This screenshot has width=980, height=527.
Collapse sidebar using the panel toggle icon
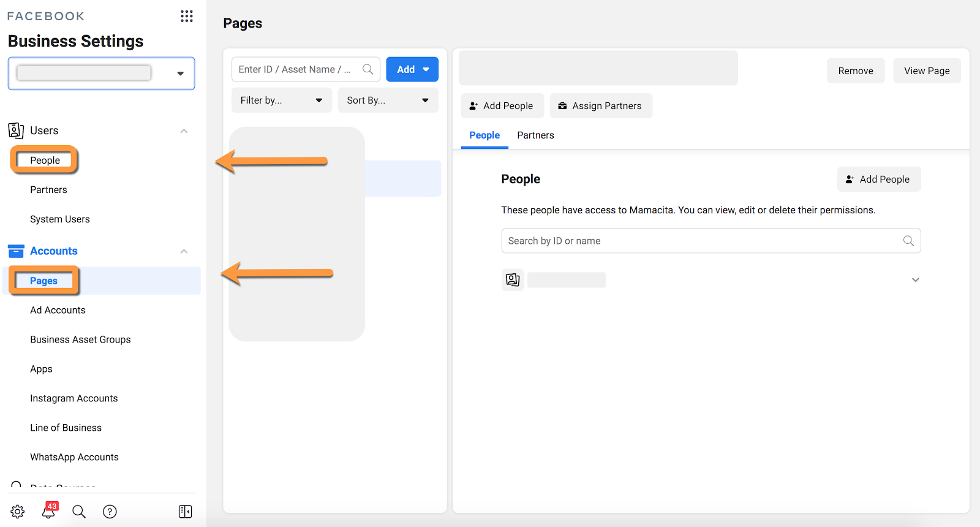click(185, 512)
